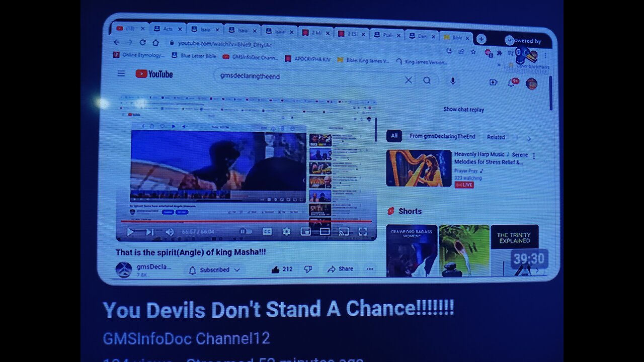Image resolution: width=644 pixels, height=362 pixels.
Task: Open the account avatar menu
Action: (x=531, y=83)
